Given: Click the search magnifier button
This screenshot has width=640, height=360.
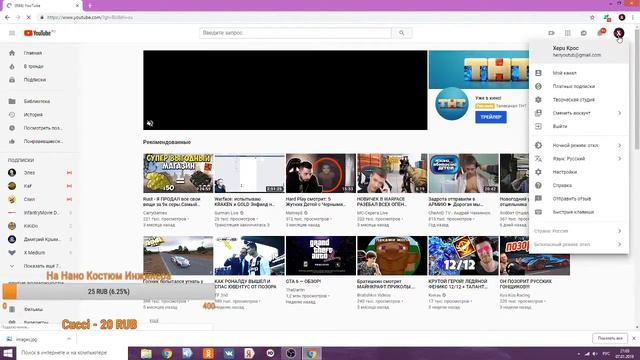Looking at the screenshot, I should pyautogui.click(x=402, y=33).
